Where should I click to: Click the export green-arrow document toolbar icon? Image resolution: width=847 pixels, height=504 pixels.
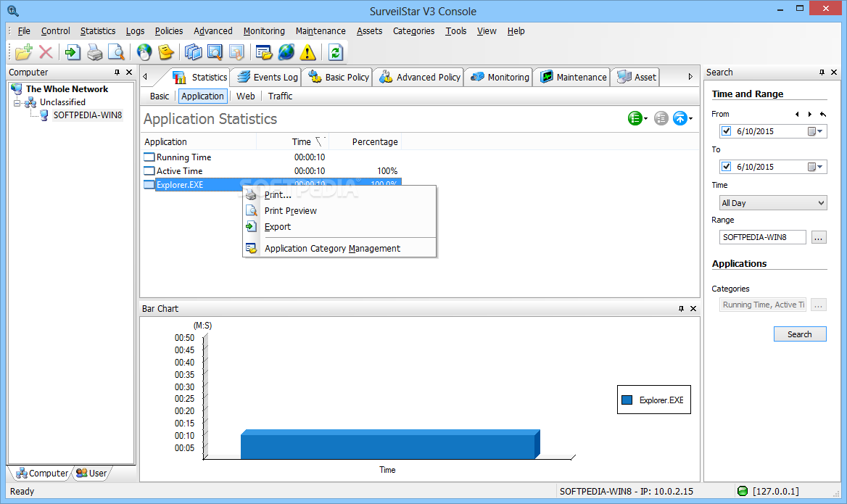(x=73, y=52)
